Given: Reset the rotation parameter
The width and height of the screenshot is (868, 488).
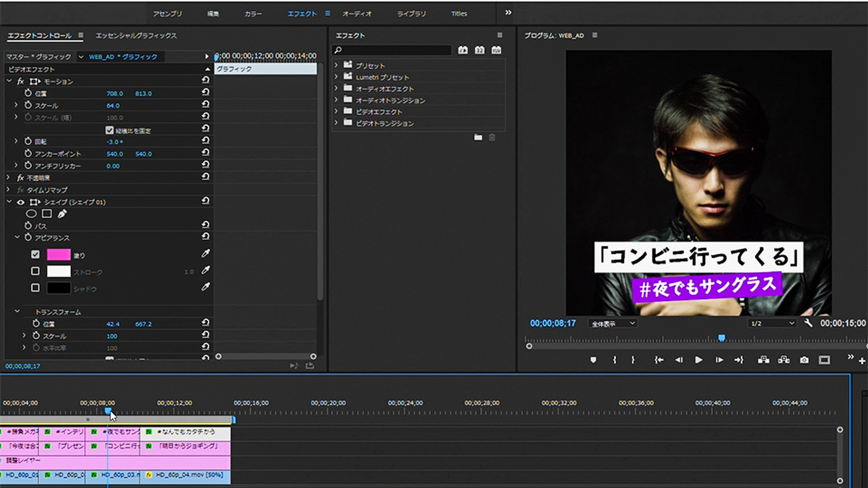Looking at the screenshot, I should [x=206, y=141].
